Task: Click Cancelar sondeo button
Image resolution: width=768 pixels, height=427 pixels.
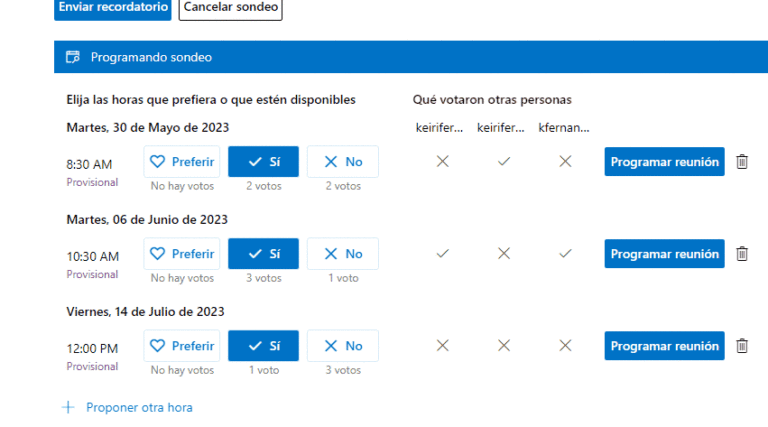Action: (231, 7)
